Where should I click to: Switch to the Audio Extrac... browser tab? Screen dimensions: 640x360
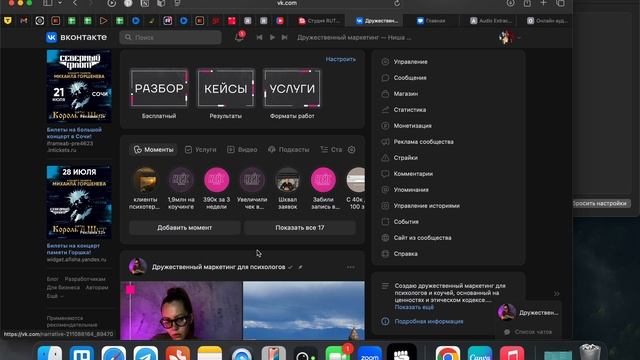pyautogui.click(x=491, y=20)
